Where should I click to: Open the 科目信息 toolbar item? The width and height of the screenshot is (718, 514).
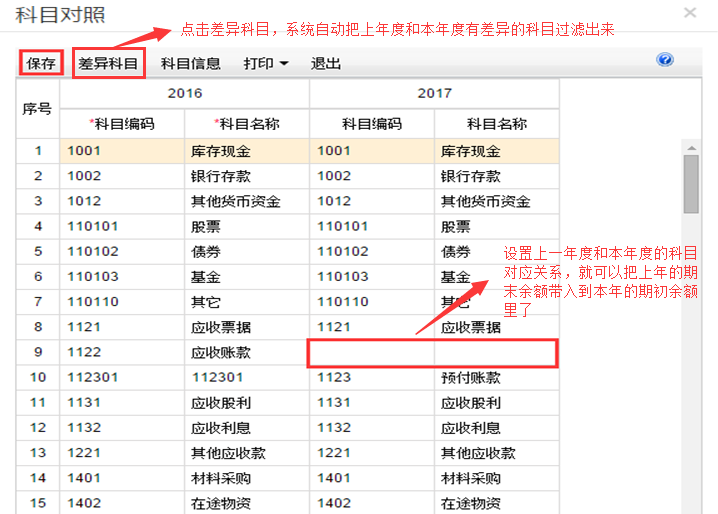click(x=191, y=63)
